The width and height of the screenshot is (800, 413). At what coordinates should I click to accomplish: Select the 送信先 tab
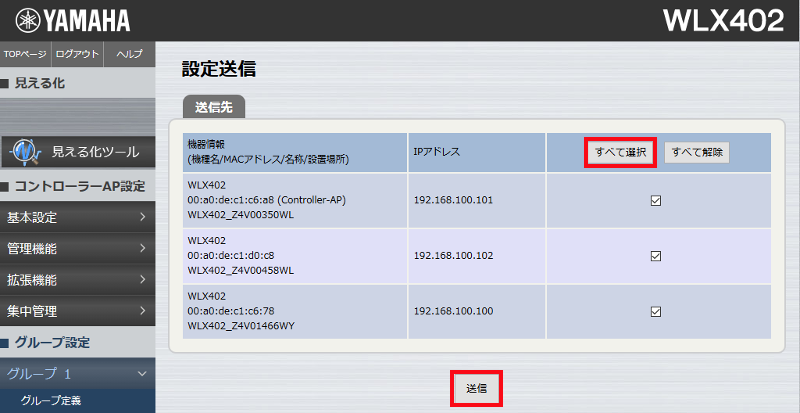point(213,106)
